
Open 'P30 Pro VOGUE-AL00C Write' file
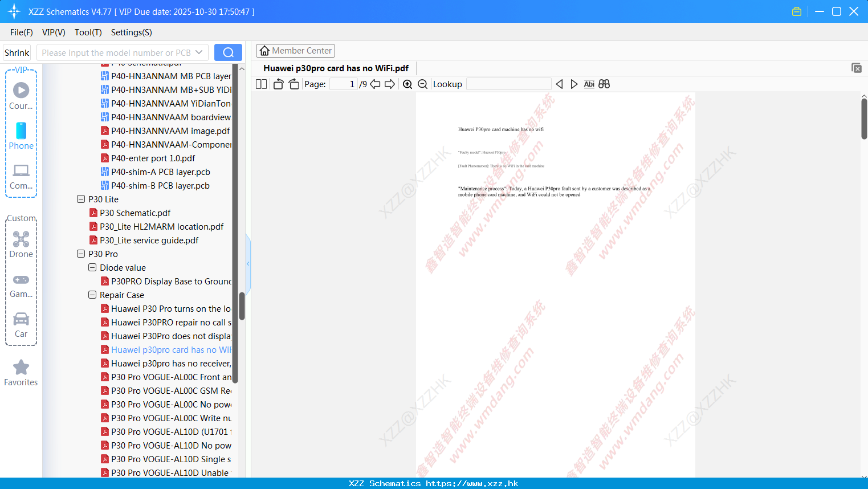click(x=166, y=418)
